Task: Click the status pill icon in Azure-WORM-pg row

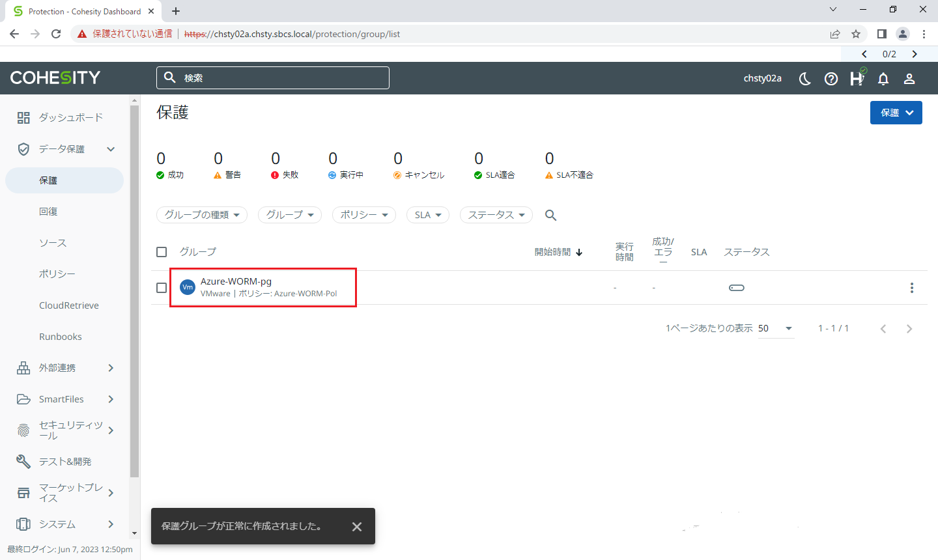Action: 737,288
